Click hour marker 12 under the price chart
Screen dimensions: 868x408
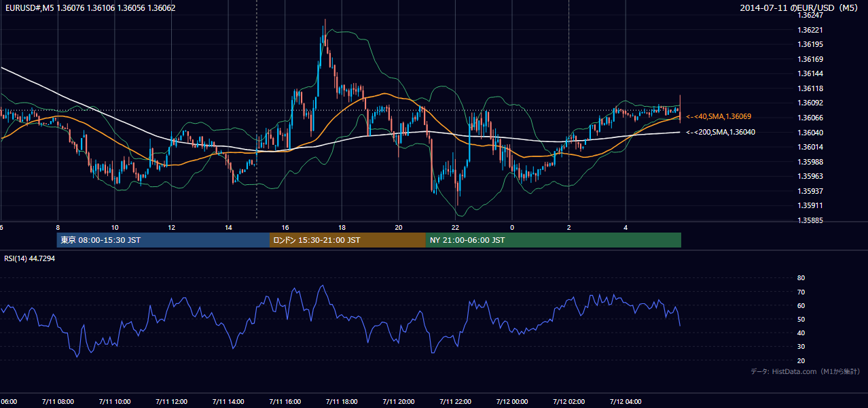(171, 227)
